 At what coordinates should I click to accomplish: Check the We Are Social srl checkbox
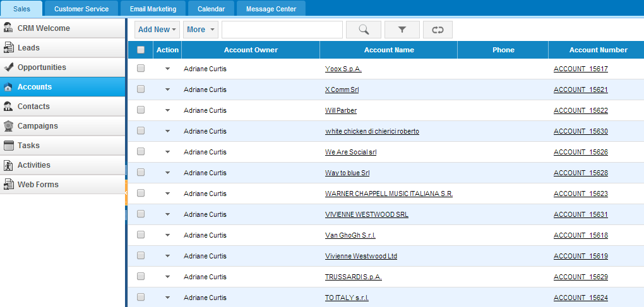[x=141, y=152]
